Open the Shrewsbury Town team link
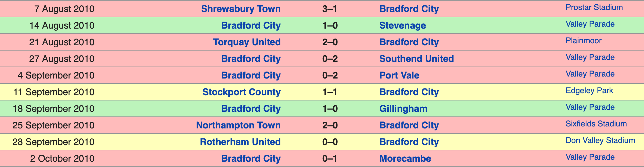This screenshot has width=644, height=167. pos(241,9)
